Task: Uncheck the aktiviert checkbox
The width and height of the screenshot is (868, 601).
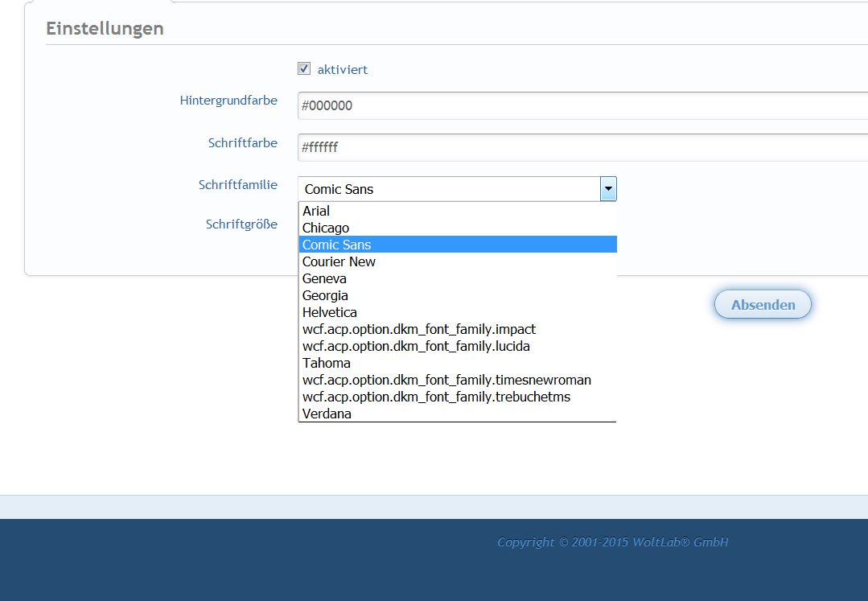Action: tap(304, 69)
